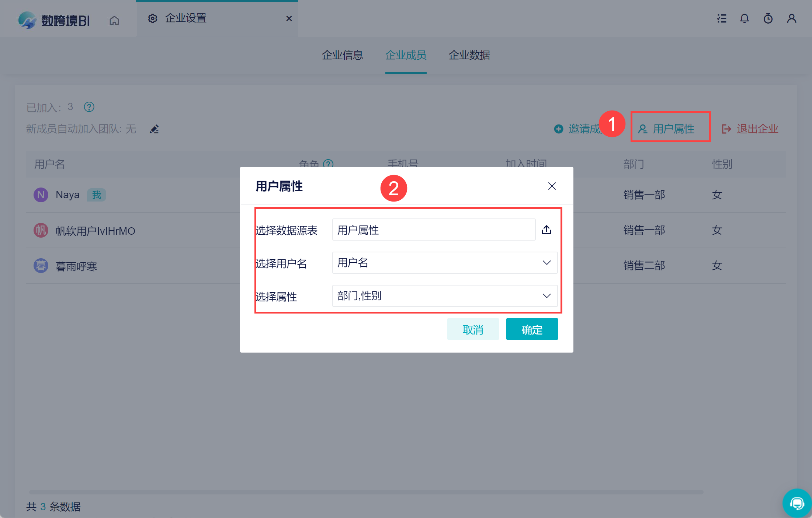Viewport: 812px width, 518px height.
Task: Switch to the 企业信息 tab
Action: click(342, 55)
